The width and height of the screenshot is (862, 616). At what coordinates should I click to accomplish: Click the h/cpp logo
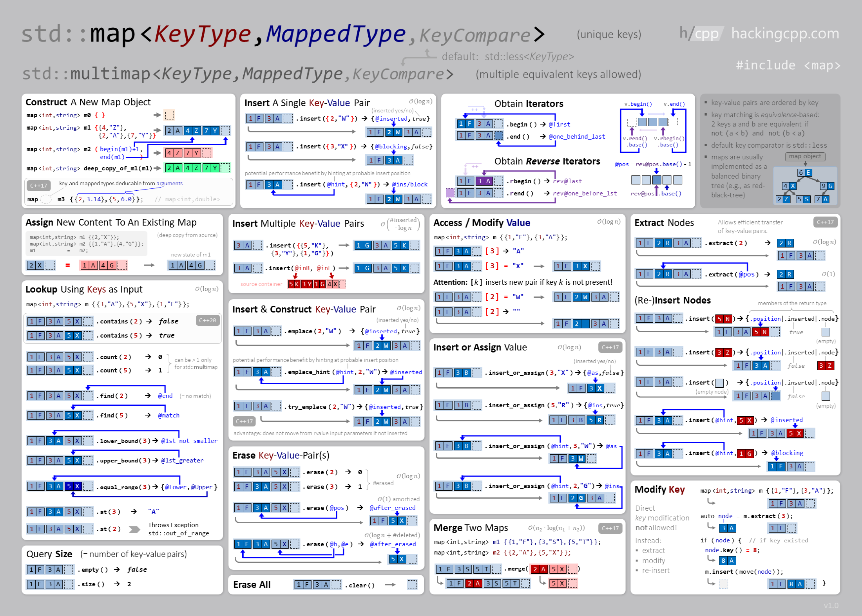click(701, 34)
